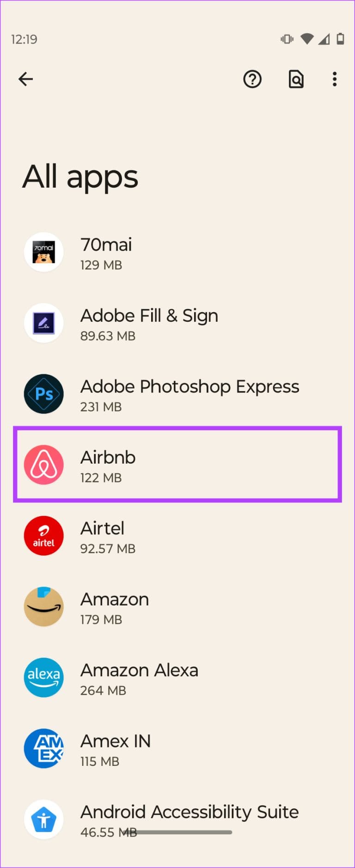Tap the back arrow
The image size is (355, 868).
(26, 79)
